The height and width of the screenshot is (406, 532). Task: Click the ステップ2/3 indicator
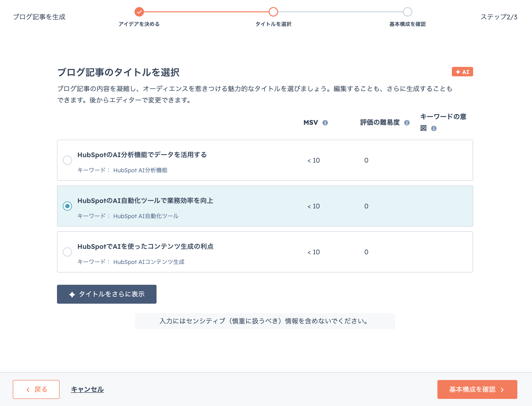point(499,17)
